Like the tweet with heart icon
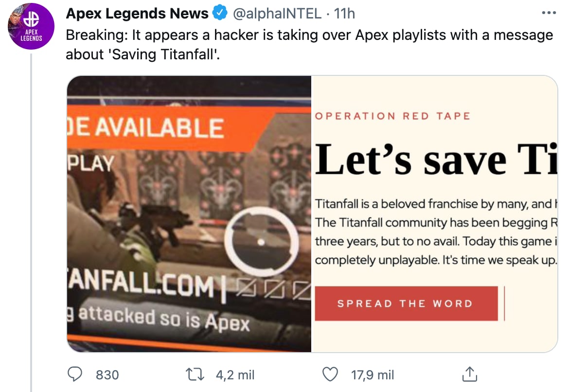 point(330,374)
